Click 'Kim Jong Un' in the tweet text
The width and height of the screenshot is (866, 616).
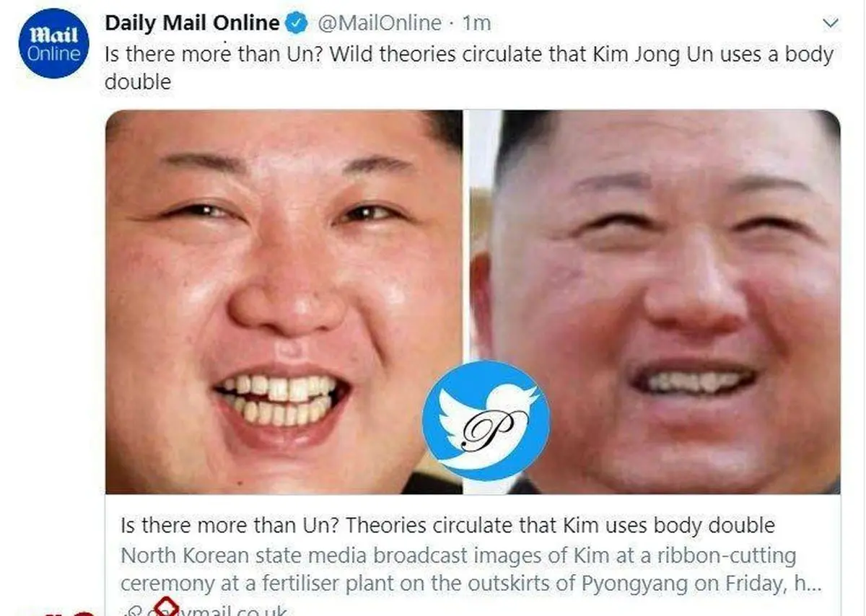pyautogui.click(x=620, y=55)
